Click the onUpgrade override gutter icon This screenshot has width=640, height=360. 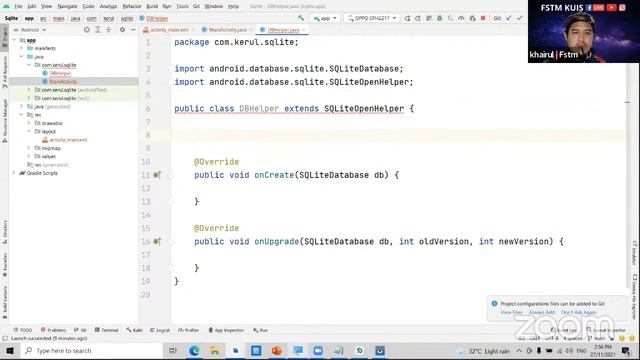coord(157,242)
